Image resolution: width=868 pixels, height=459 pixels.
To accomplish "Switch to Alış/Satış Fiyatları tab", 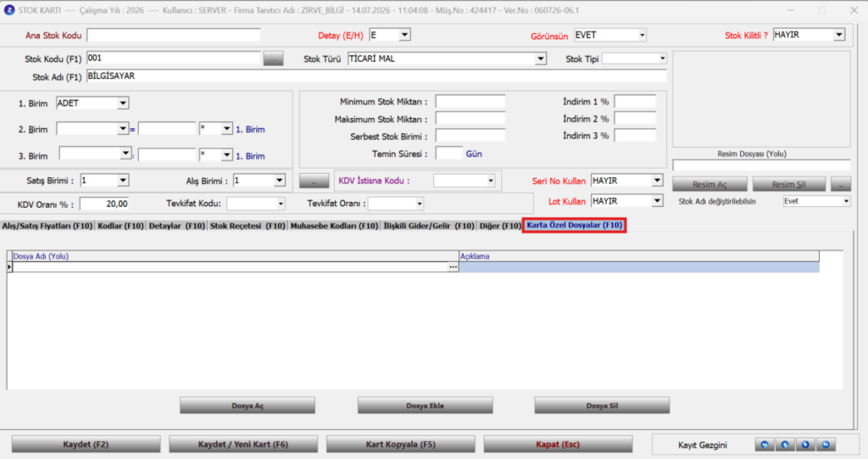I will coord(47,226).
